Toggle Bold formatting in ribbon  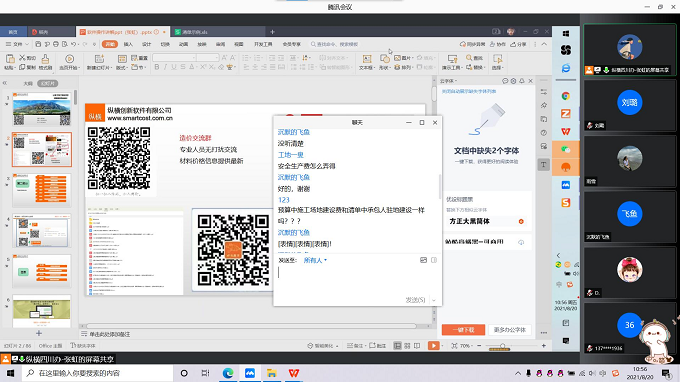pos(157,67)
